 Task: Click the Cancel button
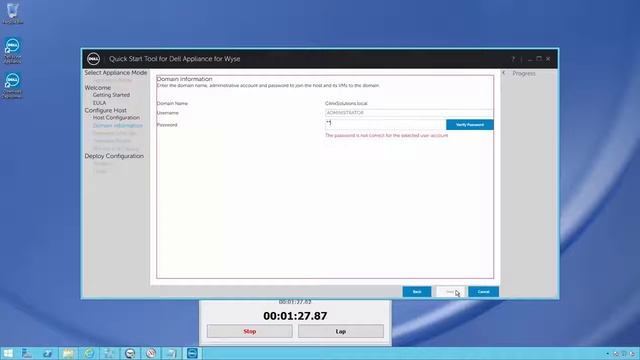pos(484,292)
